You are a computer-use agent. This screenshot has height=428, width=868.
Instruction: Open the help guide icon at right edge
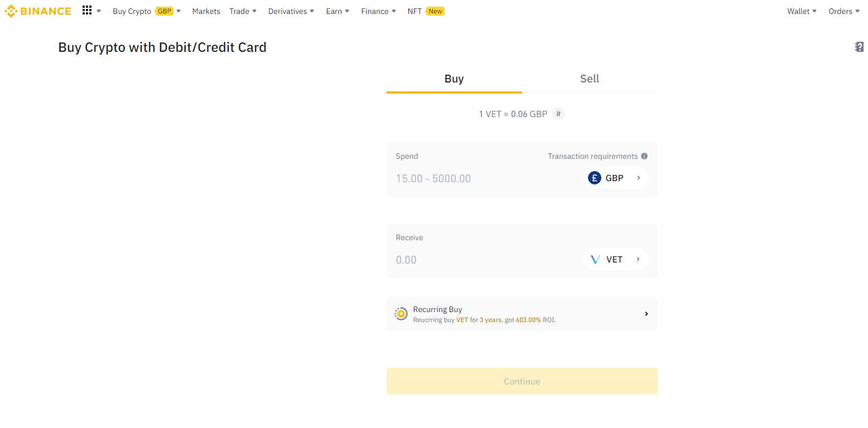click(860, 47)
